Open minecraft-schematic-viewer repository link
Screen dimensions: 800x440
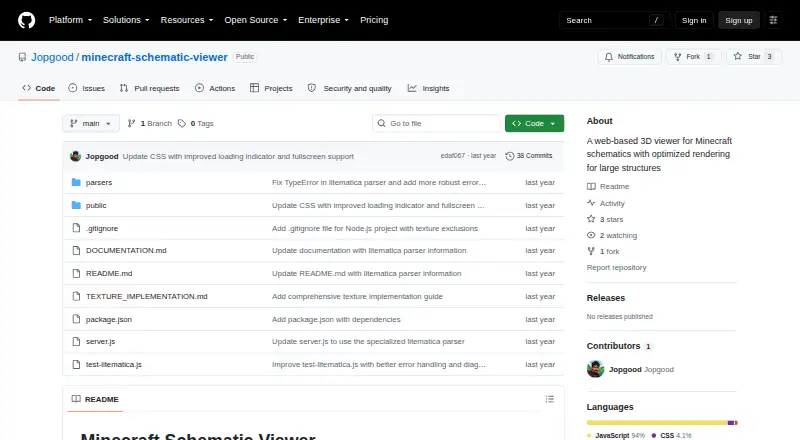(x=155, y=57)
